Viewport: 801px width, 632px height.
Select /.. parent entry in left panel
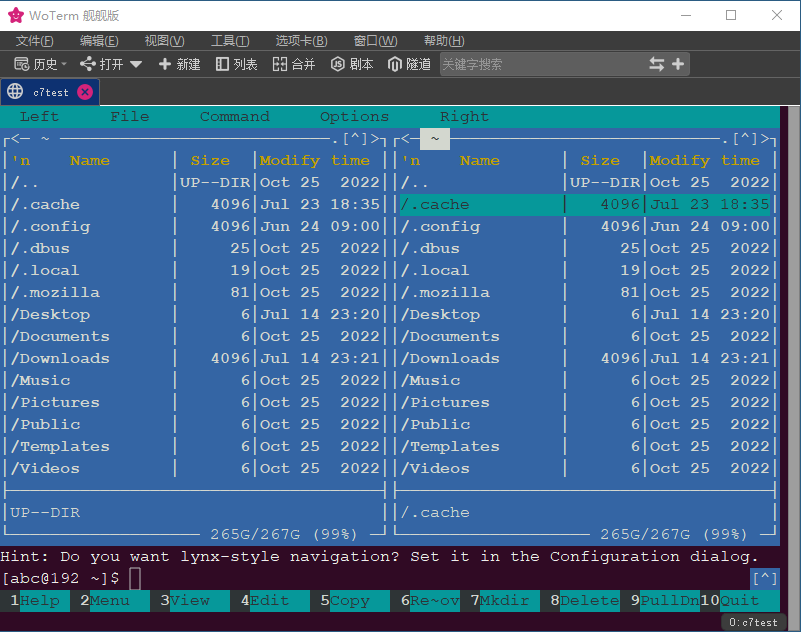[x=194, y=182]
